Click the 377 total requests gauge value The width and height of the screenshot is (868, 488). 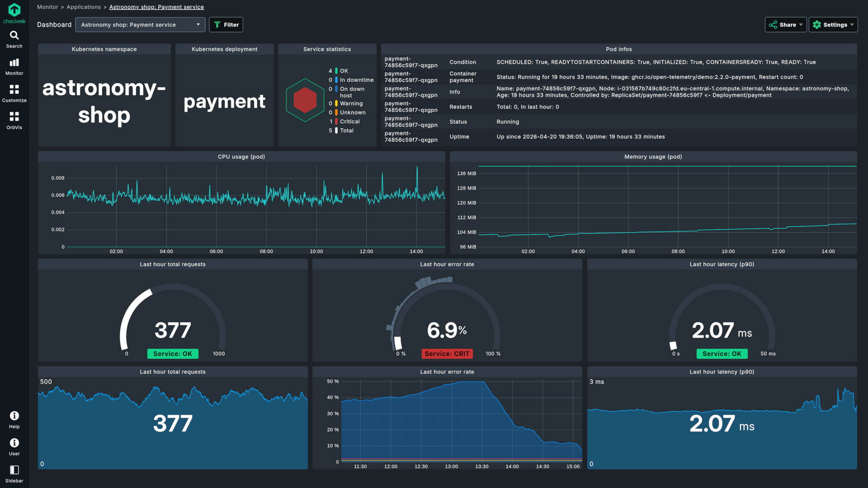[x=173, y=330]
